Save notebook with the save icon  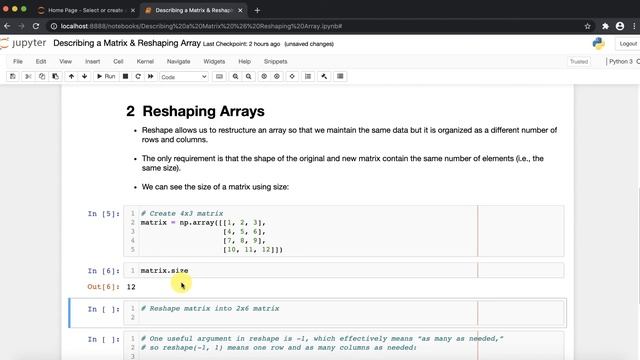click(13, 76)
